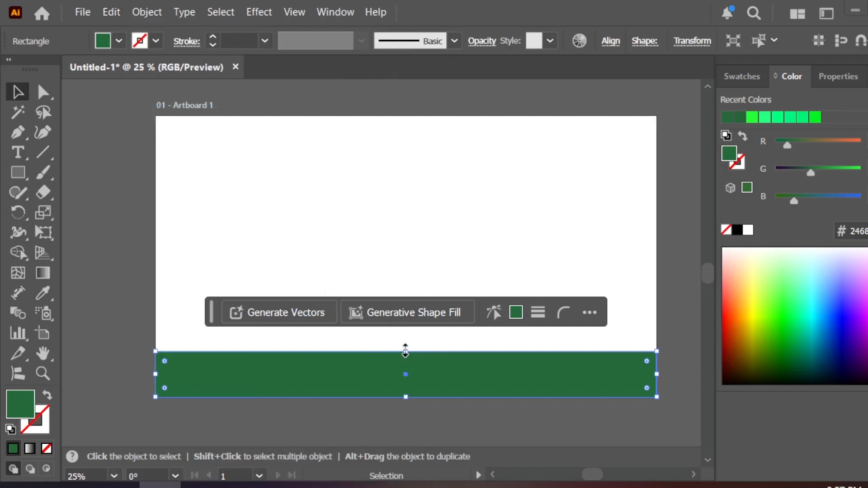Viewport: 868px width, 488px height.
Task: Click the Generate Vectors button
Action: [x=279, y=312]
